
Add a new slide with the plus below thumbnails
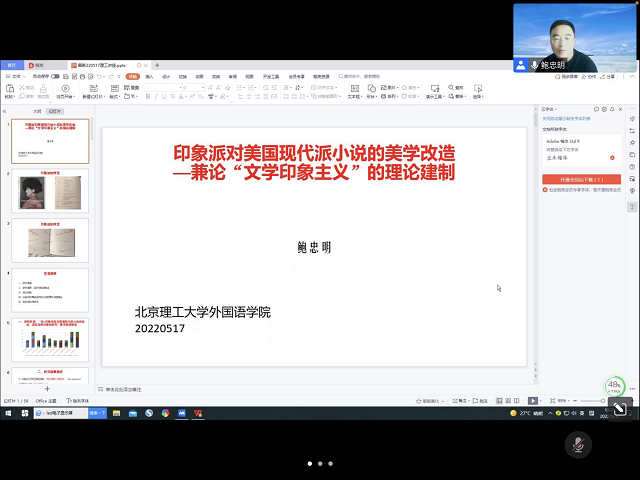47,389
